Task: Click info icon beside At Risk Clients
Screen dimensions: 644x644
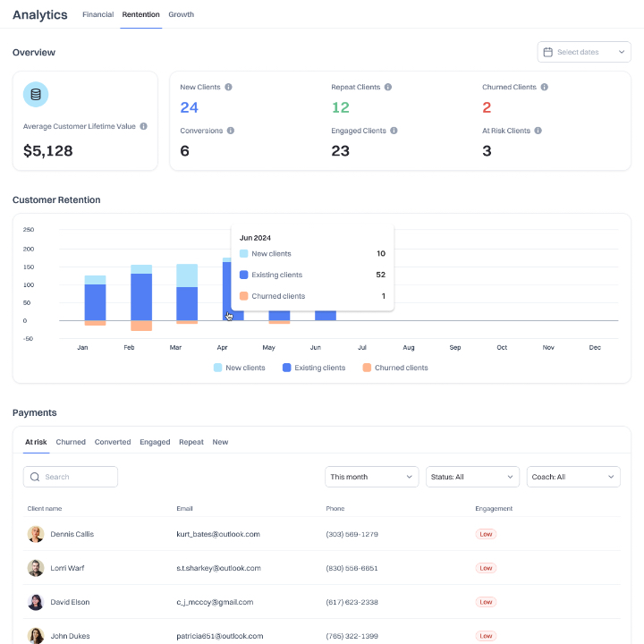Action: [538, 131]
